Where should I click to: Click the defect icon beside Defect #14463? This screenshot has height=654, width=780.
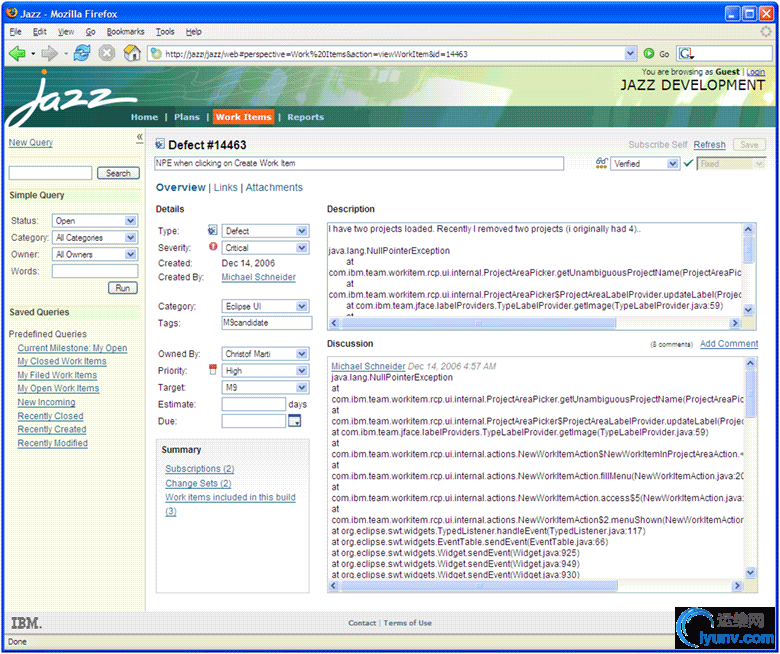[x=160, y=145]
